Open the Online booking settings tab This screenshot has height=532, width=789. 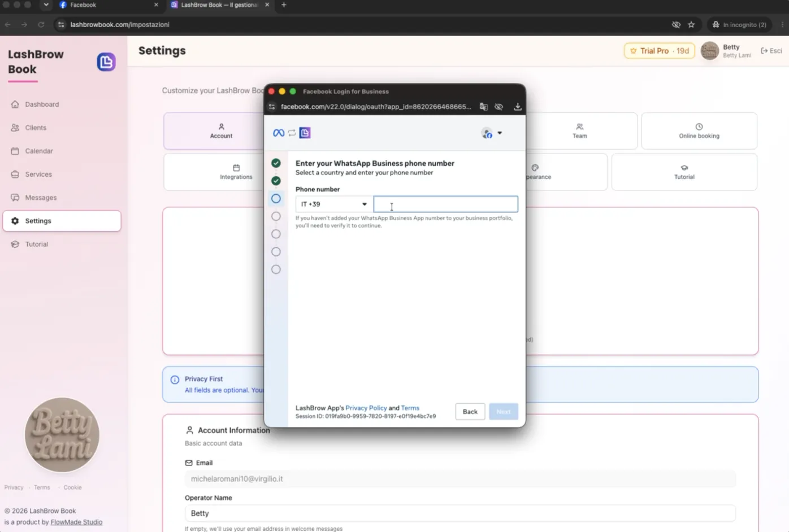[699, 131]
